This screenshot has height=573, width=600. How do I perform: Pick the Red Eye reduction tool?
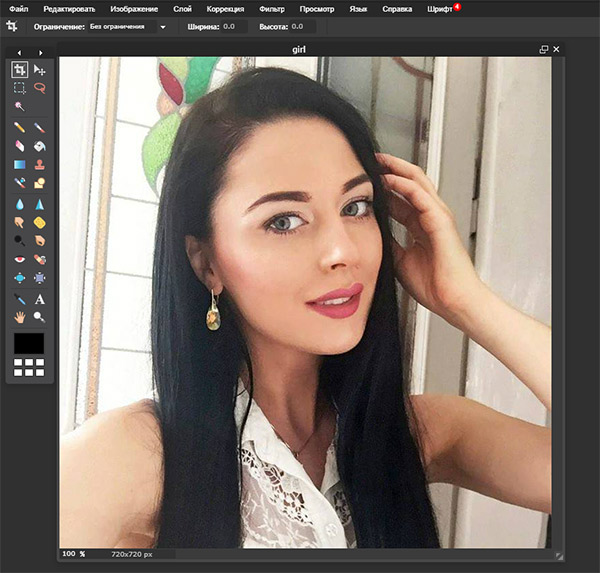(x=20, y=259)
